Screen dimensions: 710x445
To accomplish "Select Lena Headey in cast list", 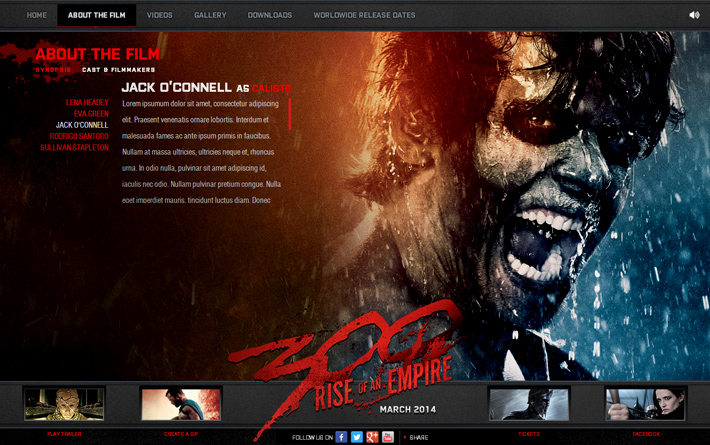I will point(87,102).
